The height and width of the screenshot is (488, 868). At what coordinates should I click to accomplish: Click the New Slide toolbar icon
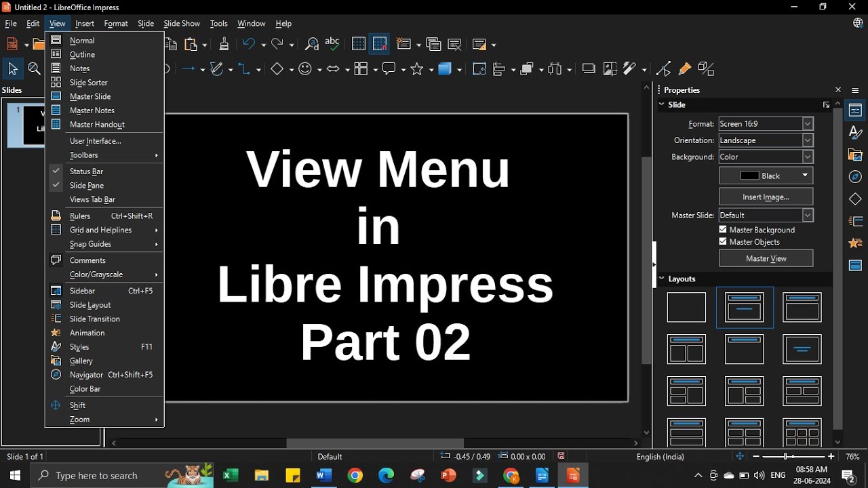click(404, 45)
